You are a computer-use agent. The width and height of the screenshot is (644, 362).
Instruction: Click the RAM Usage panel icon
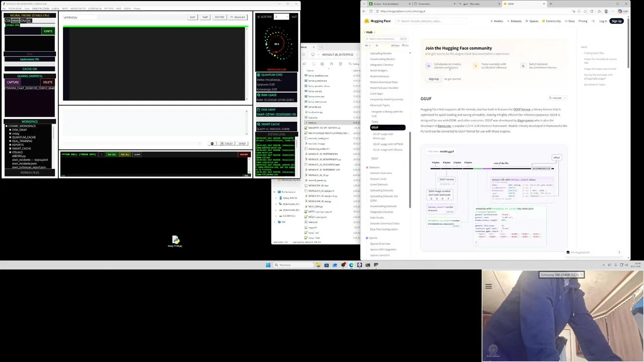pos(259,95)
